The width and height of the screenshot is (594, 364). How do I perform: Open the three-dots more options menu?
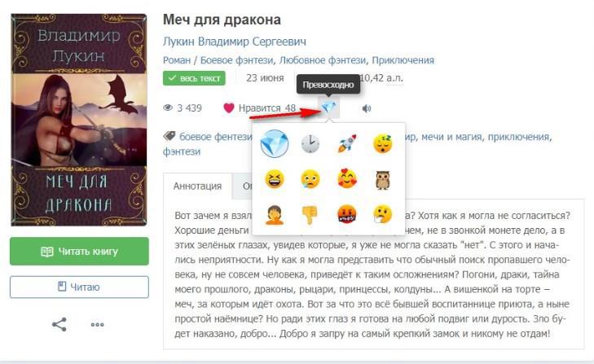[x=97, y=325]
